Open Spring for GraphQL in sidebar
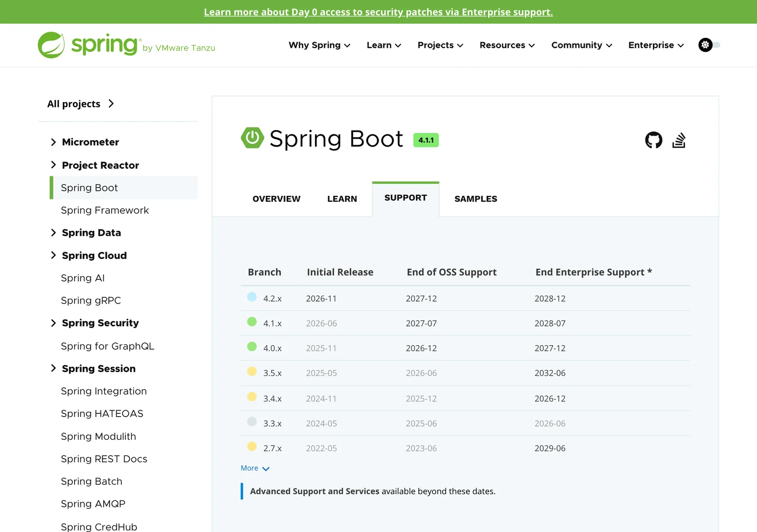The width and height of the screenshot is (757, 532). pyautogui.click(x=107, y=346)
